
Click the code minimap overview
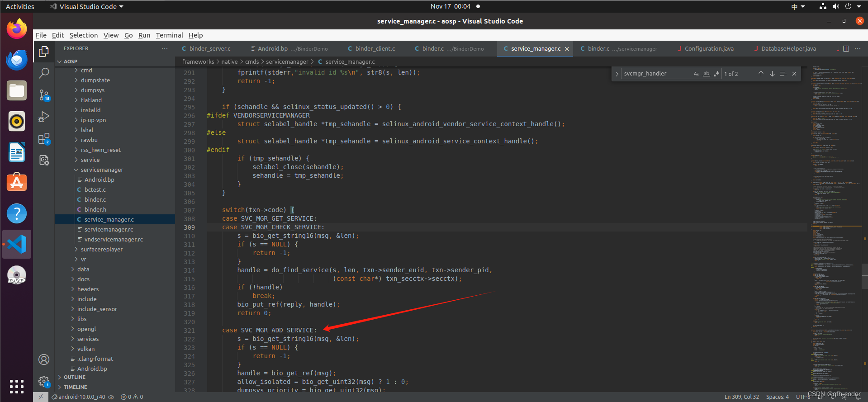pos(835,228)
